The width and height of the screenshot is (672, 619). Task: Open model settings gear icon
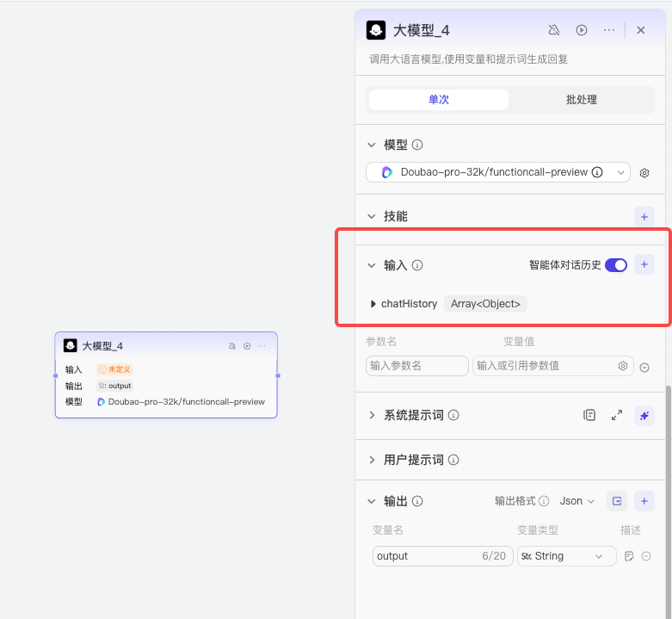coord(644,173)
